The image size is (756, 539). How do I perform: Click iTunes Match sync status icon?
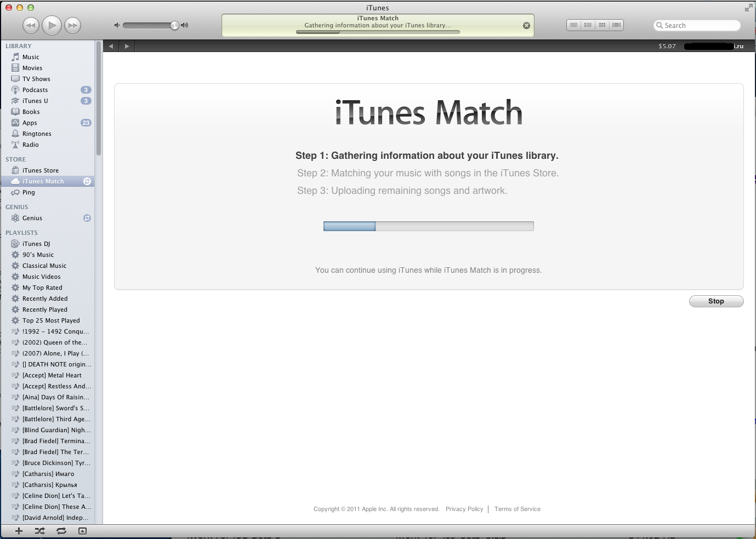[x=87, y=181]
